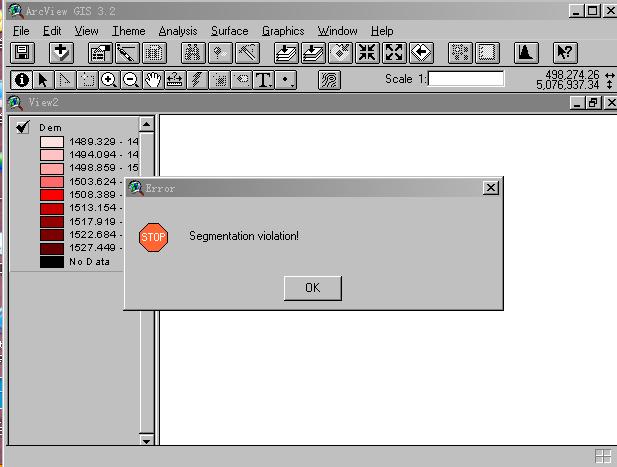Select the Contour tool icon
617x467 pixels.
coord(329,80)
